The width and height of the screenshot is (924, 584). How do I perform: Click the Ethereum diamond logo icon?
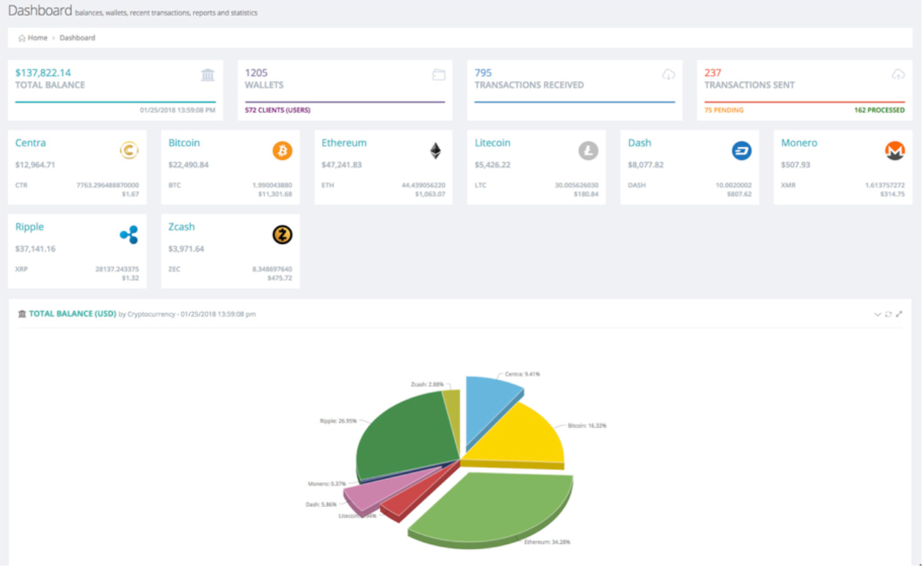point(436,150)
